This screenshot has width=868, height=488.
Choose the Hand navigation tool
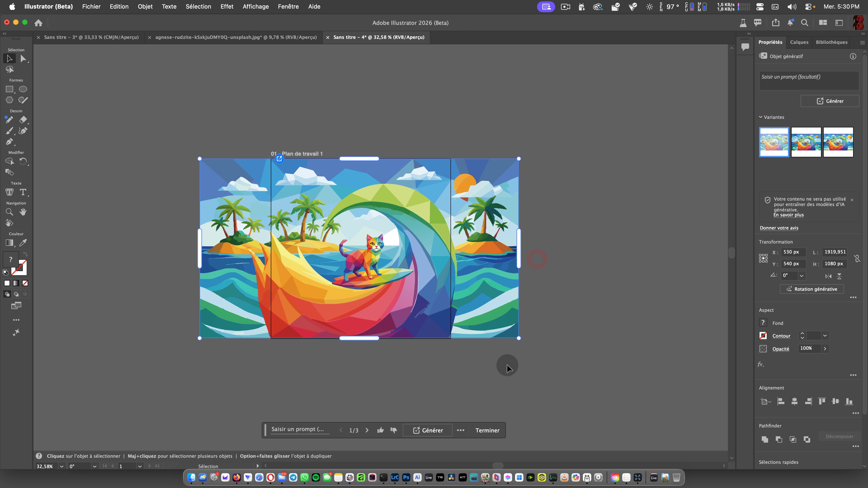point(23,212)
